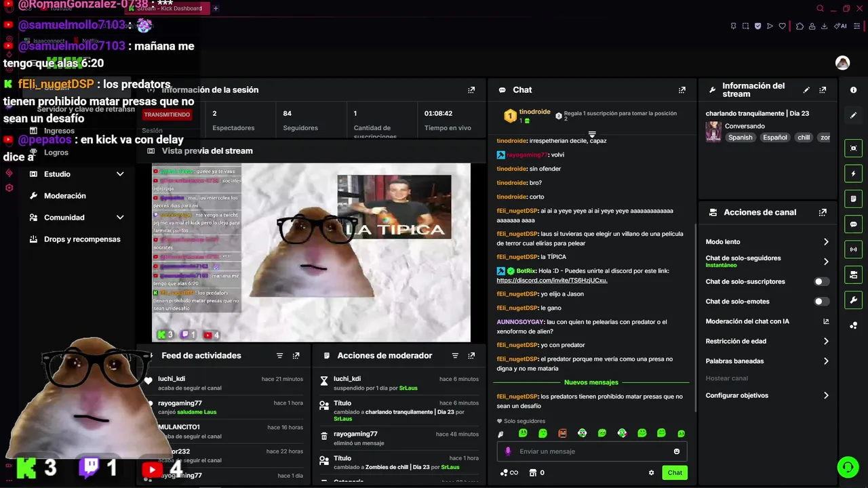
Task: Click the Enviar un mensaje input field
Action: (x=592, y=451)
